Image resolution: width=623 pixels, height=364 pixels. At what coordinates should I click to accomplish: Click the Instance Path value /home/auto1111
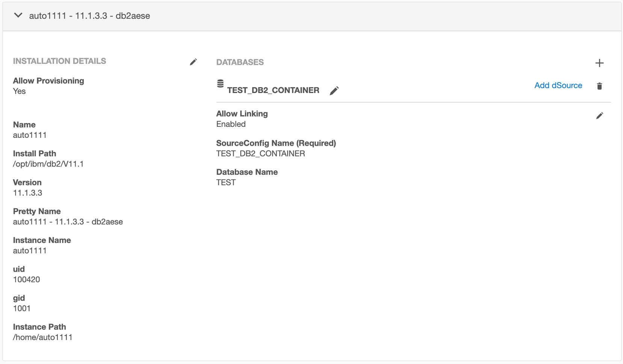click(42, 337)
